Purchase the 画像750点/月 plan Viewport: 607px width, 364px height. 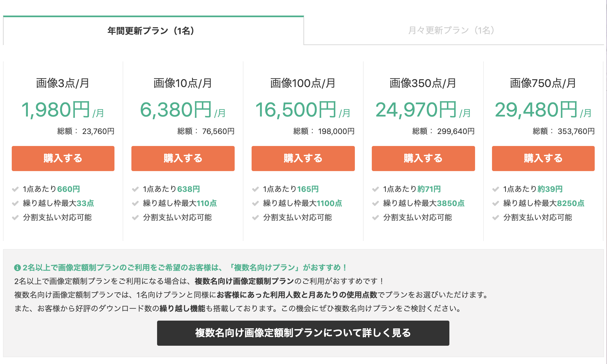tap(543, 159)
